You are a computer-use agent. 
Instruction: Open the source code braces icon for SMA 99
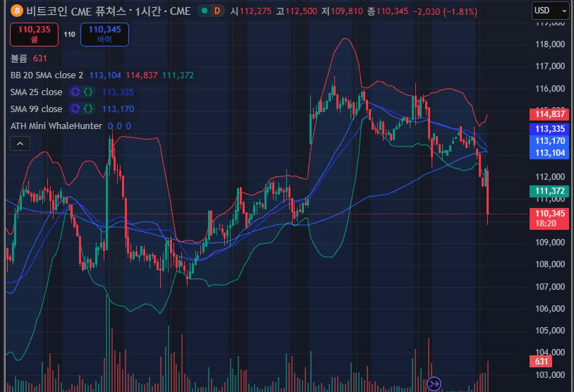pyautogui.click(x=89, y=109)
